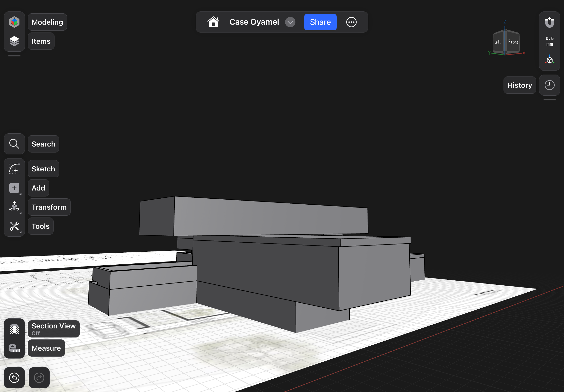Click the Redo arrow button
The width and height of the screenshot is (564, 392).
pos(39,377)
